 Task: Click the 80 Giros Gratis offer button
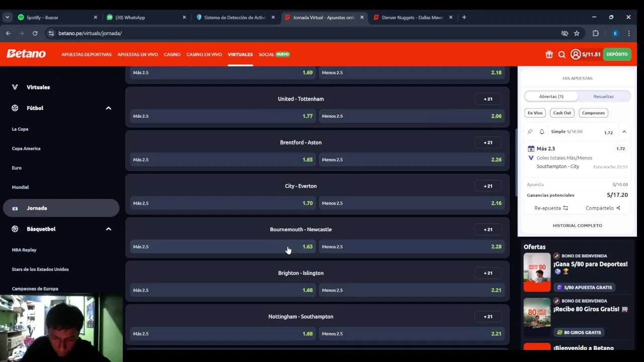(x=579, y=332)
